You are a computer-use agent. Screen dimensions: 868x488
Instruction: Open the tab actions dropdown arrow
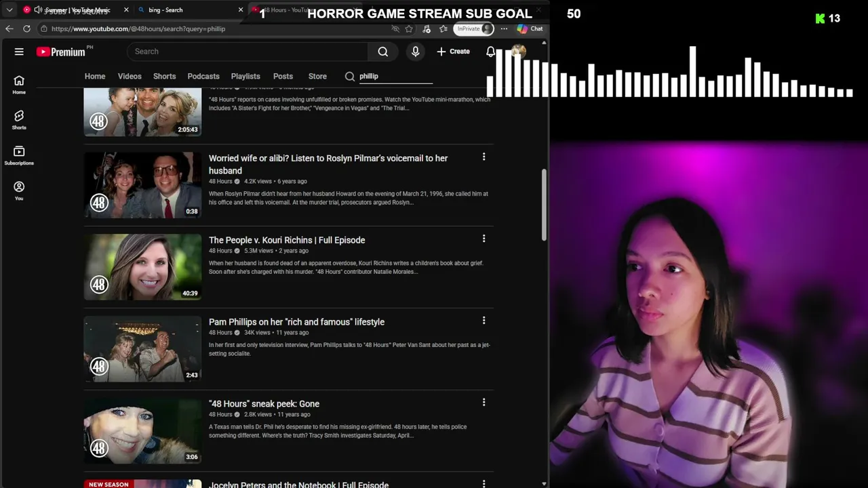[9, 9]
